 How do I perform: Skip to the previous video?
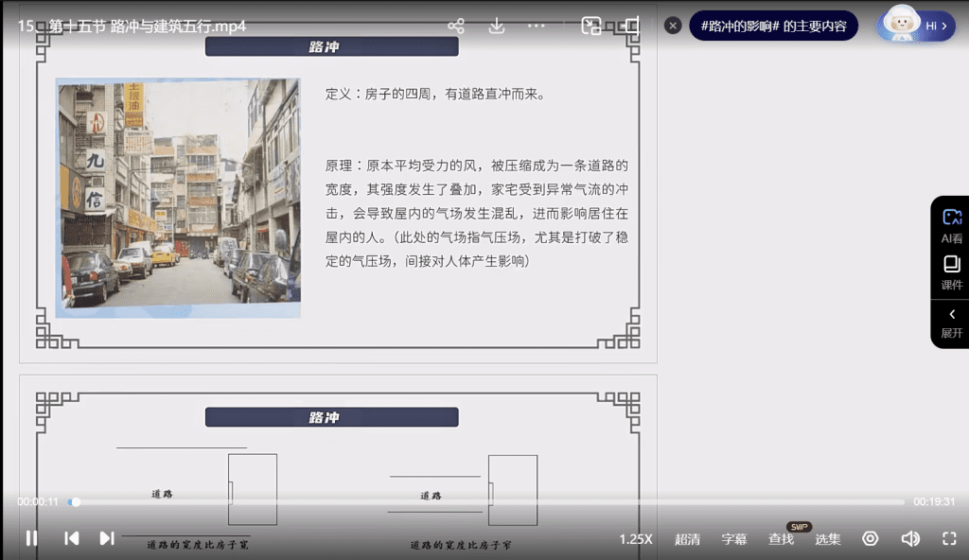tap(72, 538)
